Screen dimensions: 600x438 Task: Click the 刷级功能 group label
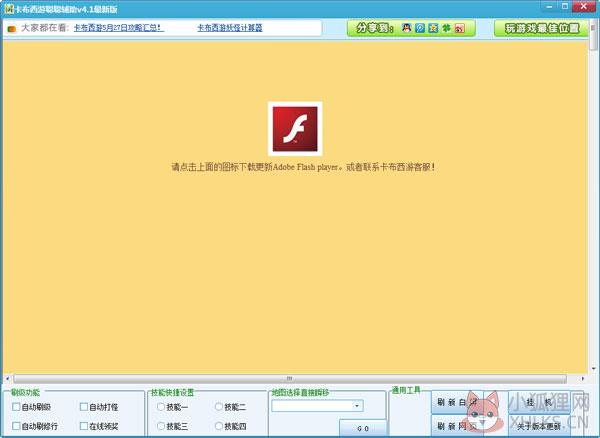click(x=25, y=392)
